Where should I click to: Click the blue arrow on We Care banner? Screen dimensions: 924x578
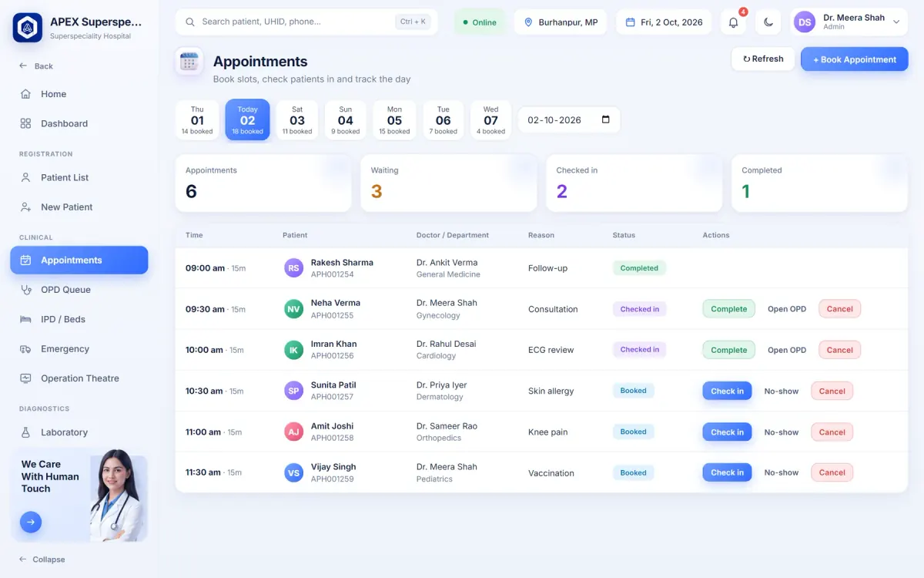pyautogui.click(x=31, y=522)
